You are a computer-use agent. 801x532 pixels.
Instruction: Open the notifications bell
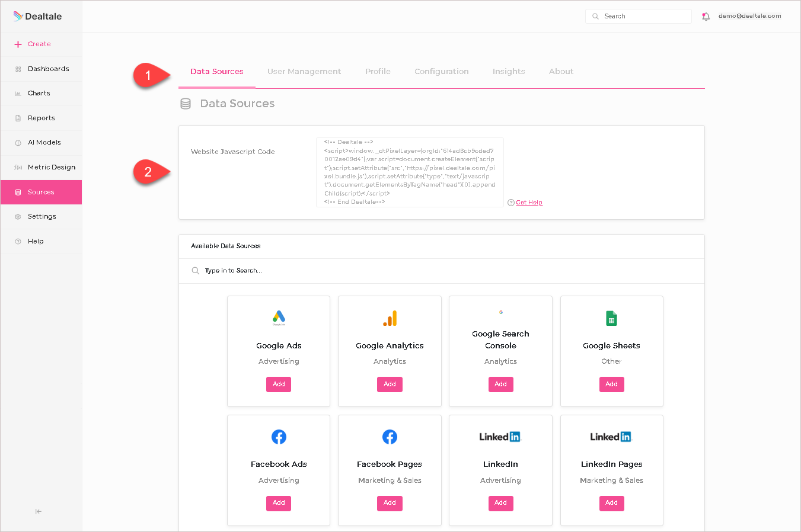click(706, 17)
